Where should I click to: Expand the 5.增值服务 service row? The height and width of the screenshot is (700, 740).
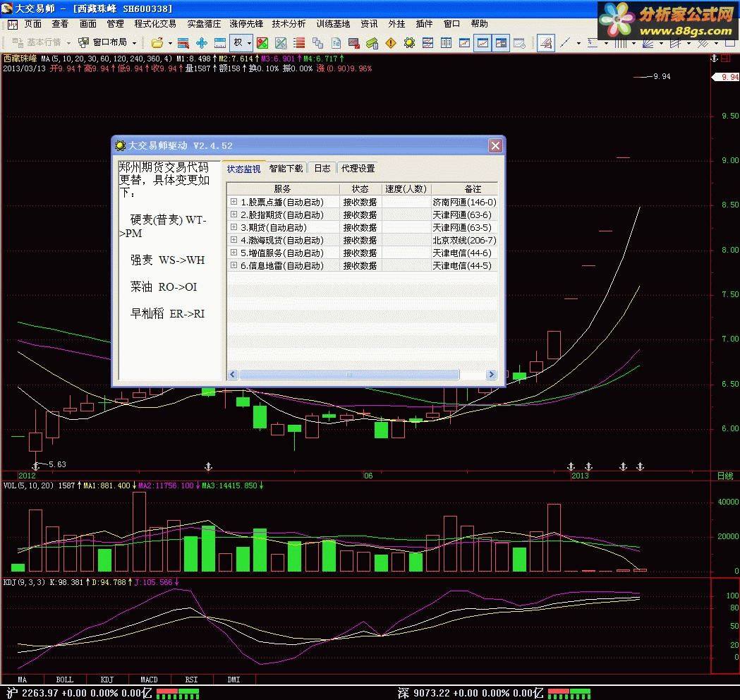pos(233,253)
